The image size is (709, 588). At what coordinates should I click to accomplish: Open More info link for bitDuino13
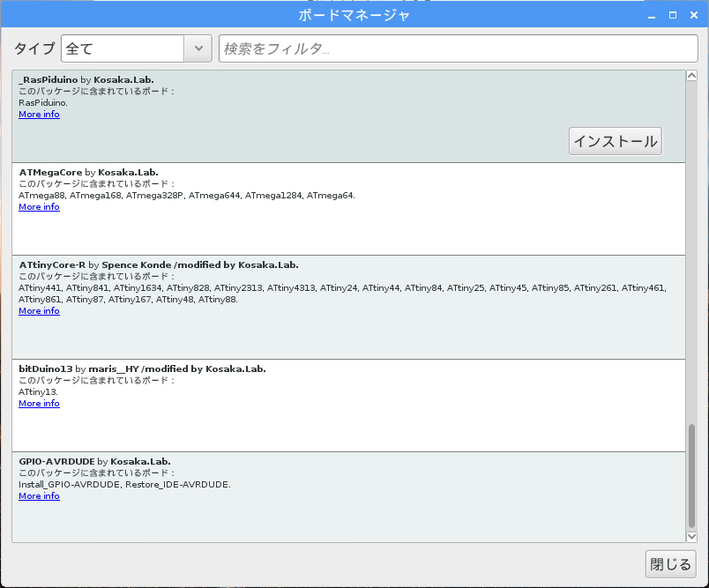pyautogui.click(x=39, y=404)
